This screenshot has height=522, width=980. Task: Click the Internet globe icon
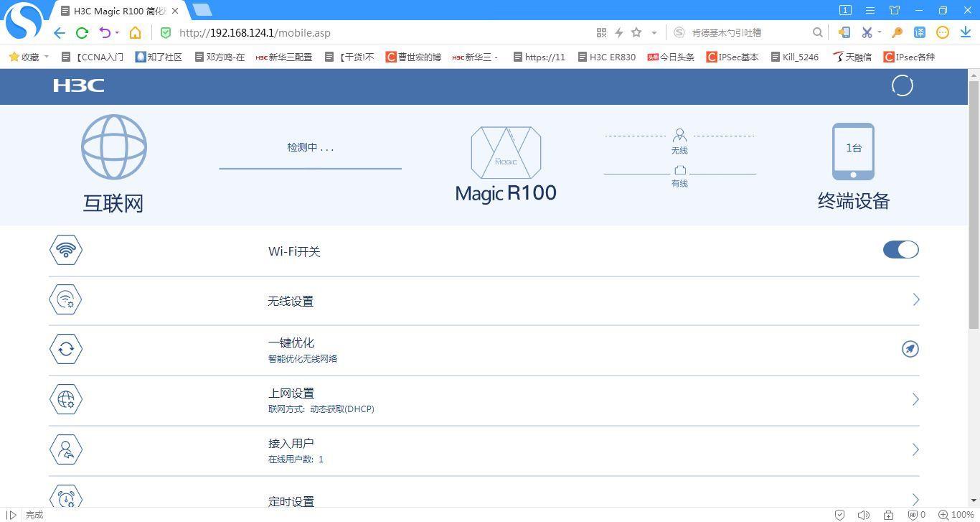(x=114, y=146)
